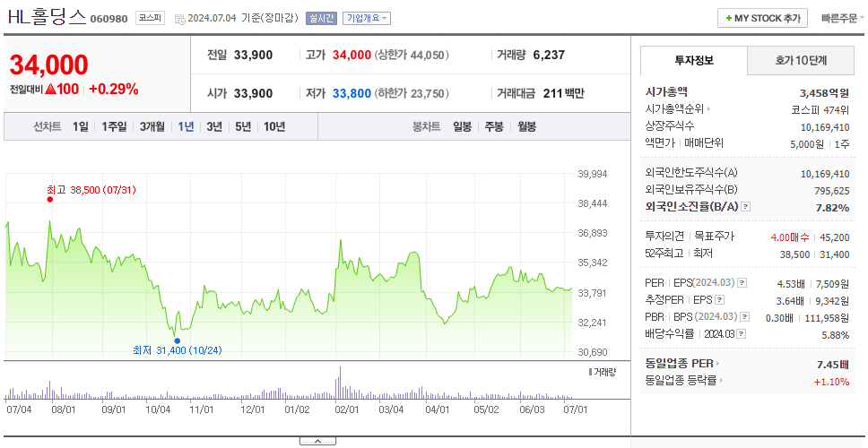Viewport: 868px width, 448px height.
Task: Open help icon next to 배당수익률 2024.03
Action: tap(742, 334)
